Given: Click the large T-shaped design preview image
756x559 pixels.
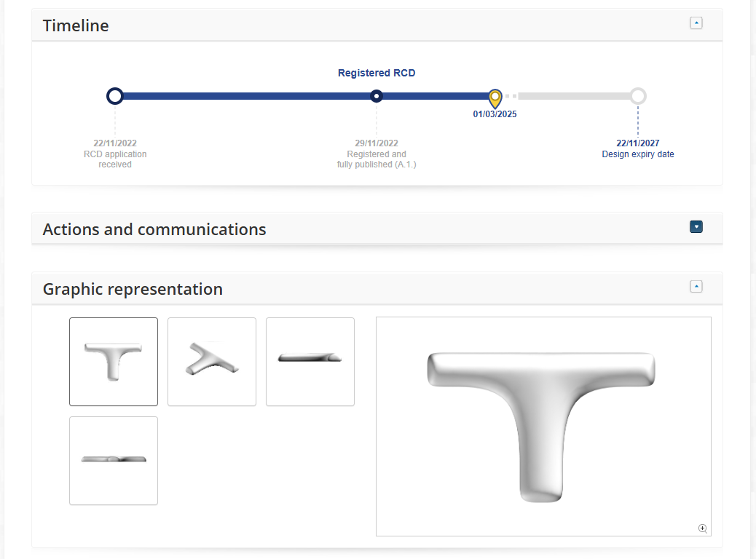Looking at the screenshot, I should (543, 426).
